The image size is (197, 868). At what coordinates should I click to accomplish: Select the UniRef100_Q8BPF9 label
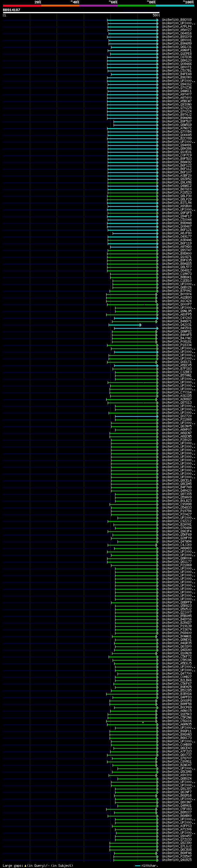point(176,603)
